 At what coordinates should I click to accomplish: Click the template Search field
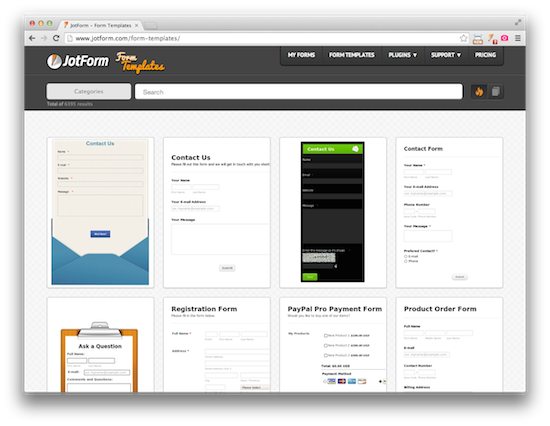pyautogui.click(x=299, y=92)
